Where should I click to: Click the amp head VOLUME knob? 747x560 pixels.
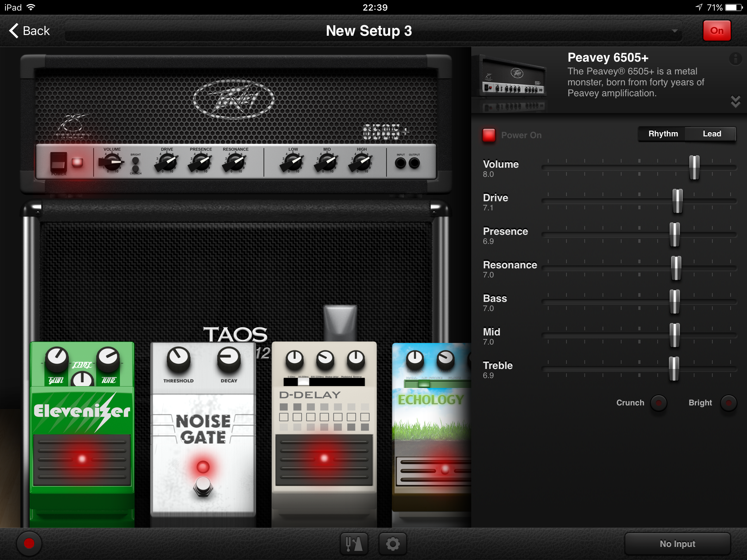(x=112, y=162)
